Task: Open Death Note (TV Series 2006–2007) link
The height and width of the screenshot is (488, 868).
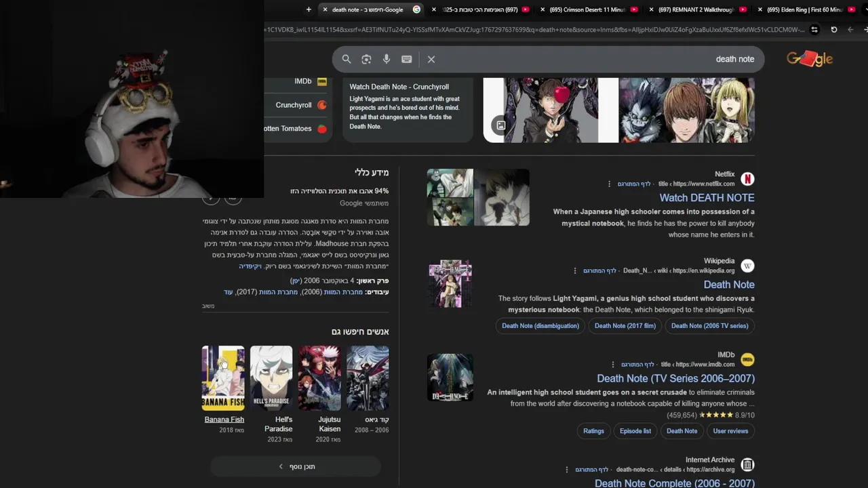Action: 675,378
